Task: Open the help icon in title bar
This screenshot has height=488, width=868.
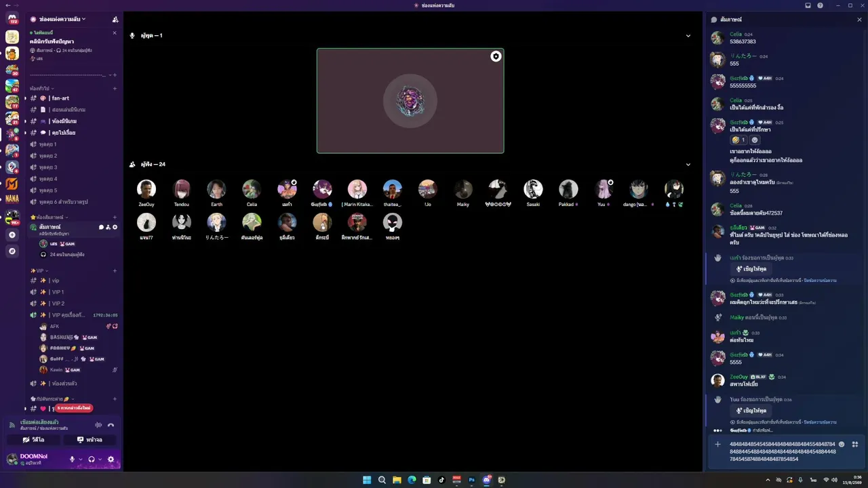Action: tap(820, 5)
